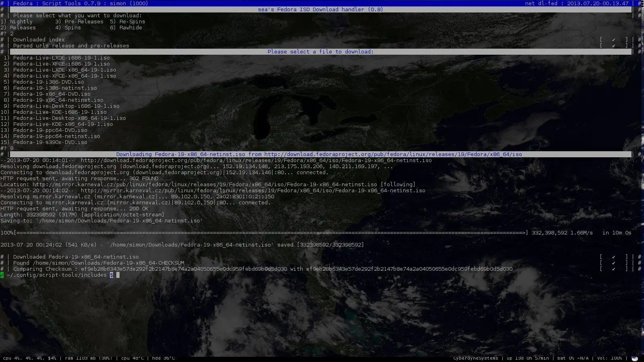The height and width of the screenshot is (362, 644).
Task: Click the 'Found /home/simon/Downloads/Fedora-19-x86_64-CHECKSUM' text
Action: pyautogui.click(x=99, y=263)
